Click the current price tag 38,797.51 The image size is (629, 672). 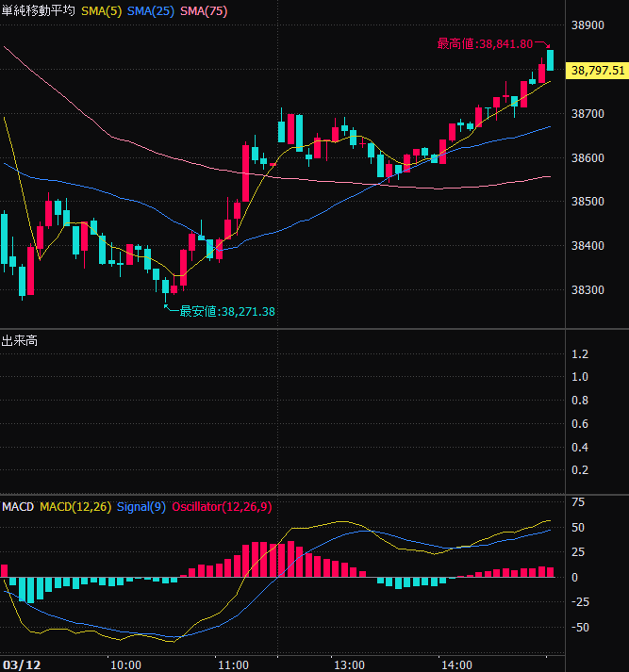[x=597, y=71]
